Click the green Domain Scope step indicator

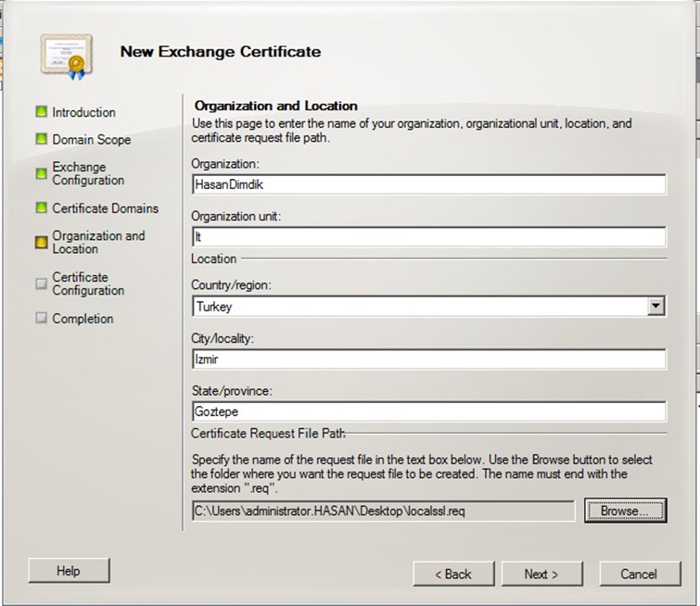click(41, 139)
